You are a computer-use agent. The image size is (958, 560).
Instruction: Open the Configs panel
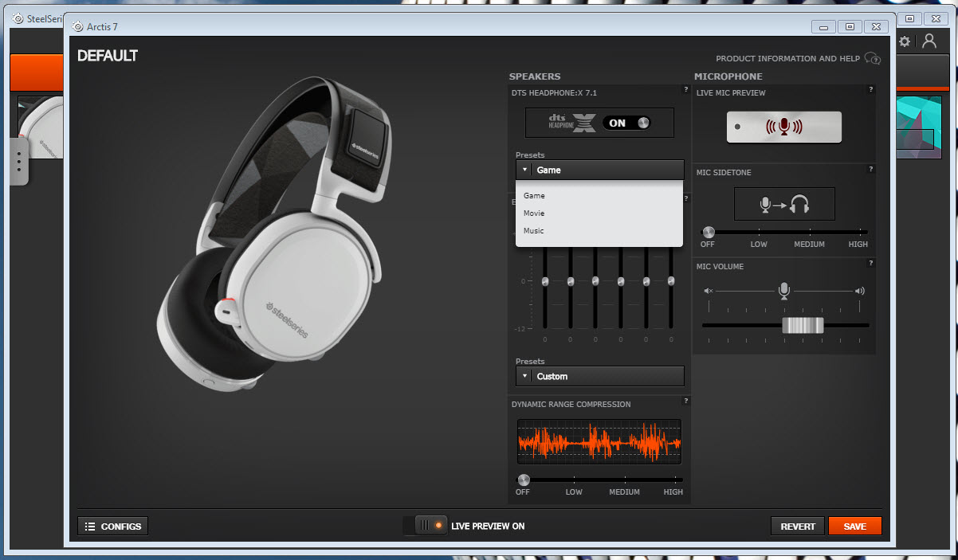click(112, 527)
